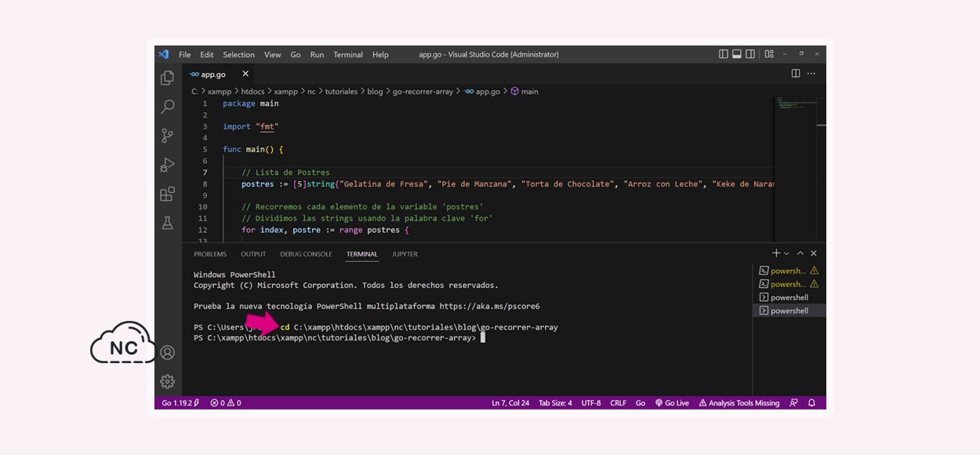This screenshot has width=980, height=455.
Task: Expand the app.go breadcrumb
Action: (x=481, y=92)
